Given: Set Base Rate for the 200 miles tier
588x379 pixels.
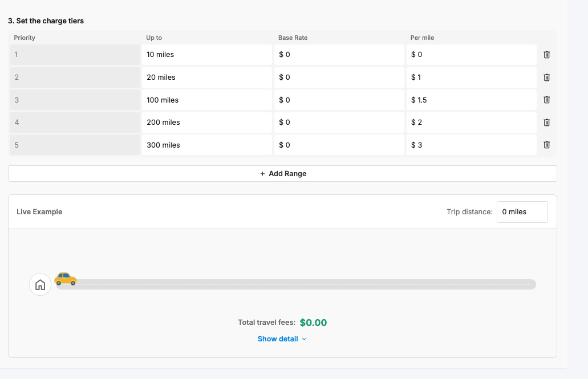Looking at the screenshot, I should click(339, 123).
